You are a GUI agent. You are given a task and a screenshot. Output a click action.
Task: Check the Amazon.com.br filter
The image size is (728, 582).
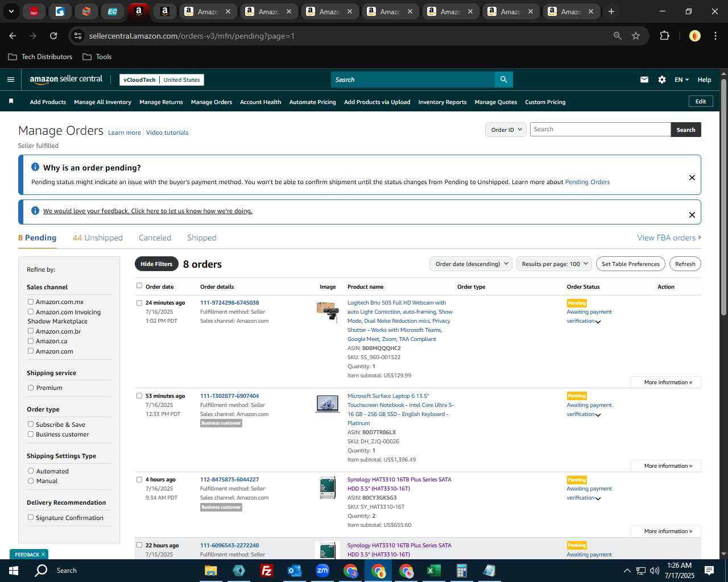coord(31,331)
